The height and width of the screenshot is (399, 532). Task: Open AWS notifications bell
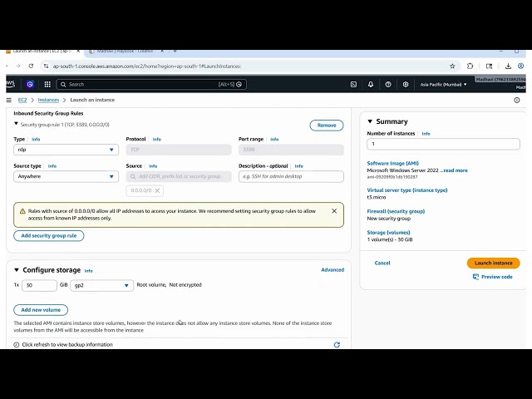point(371,84)
